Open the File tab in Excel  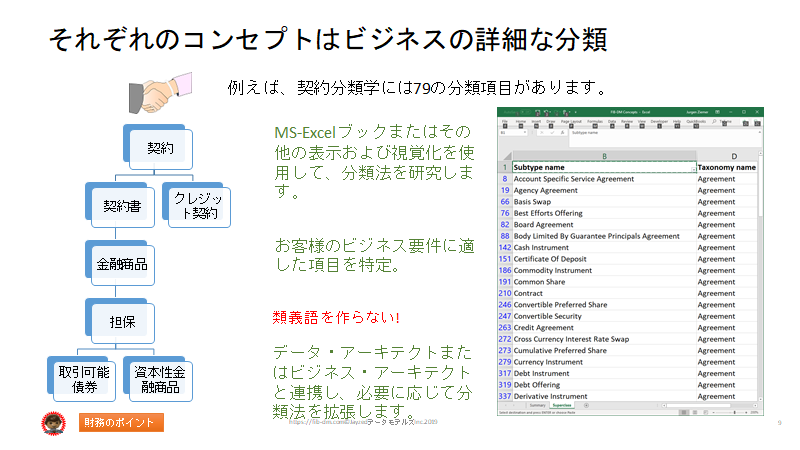click(505, 121)
